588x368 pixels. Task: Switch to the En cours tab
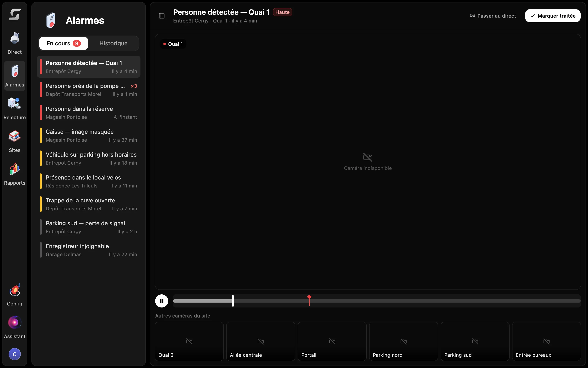click(64, 43)
